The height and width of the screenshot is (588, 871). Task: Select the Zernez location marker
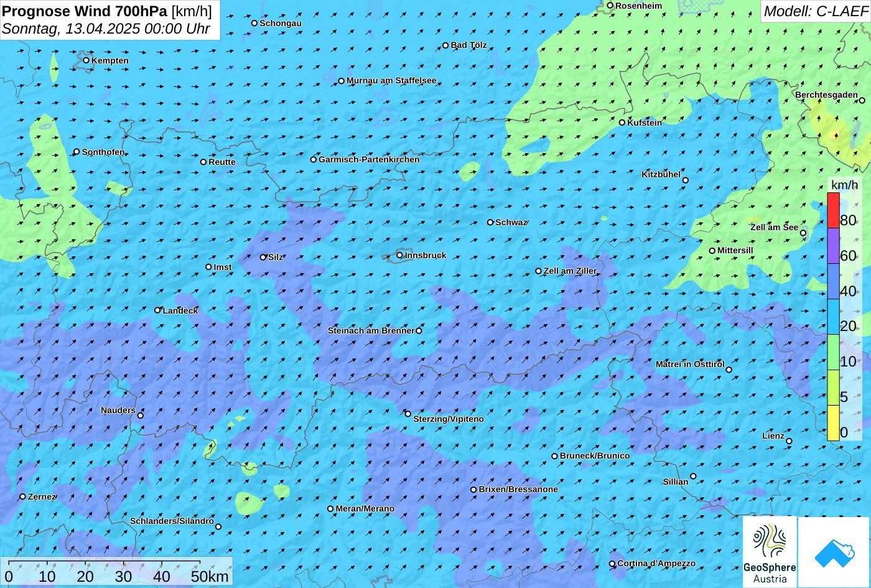[x=23, y=497]
